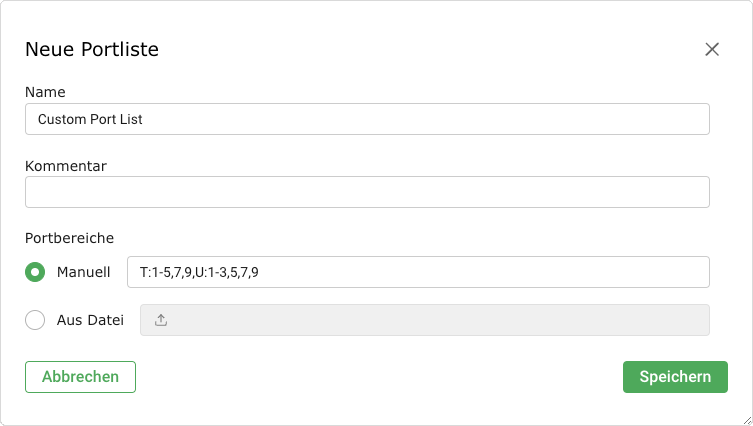Viewport: 753px width, 426px height.
Task: Cancel with the Abbrechen button
Action: [80, 377]
